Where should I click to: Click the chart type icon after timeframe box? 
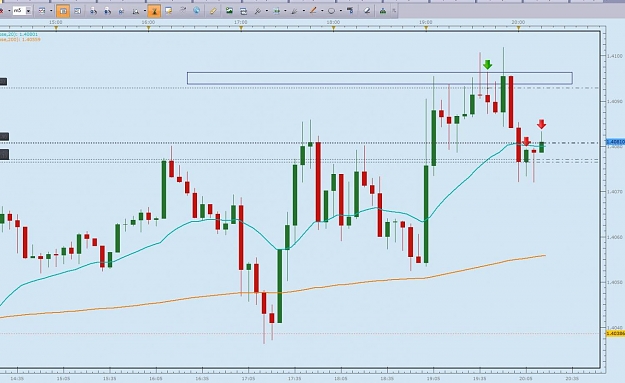tap(42, 11)
